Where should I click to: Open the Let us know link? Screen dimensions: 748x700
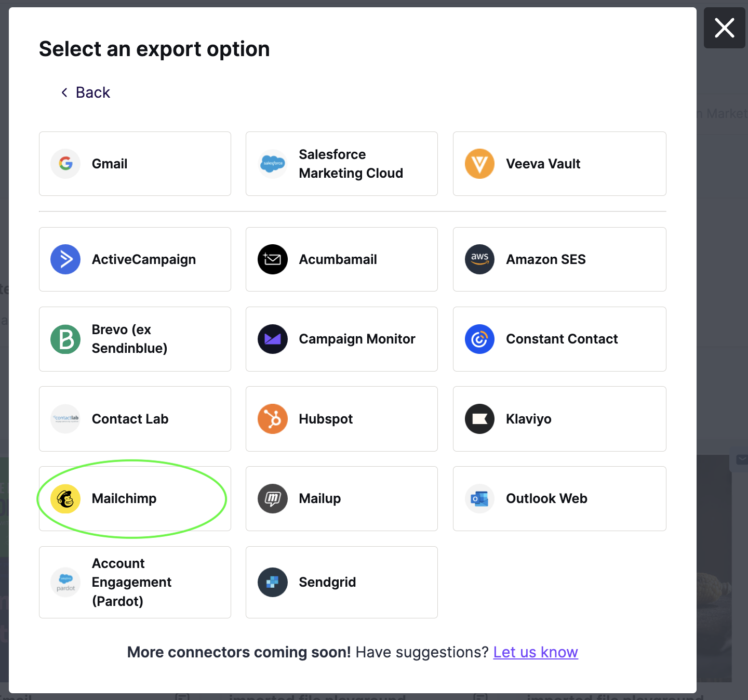click(x=536, y=652)
